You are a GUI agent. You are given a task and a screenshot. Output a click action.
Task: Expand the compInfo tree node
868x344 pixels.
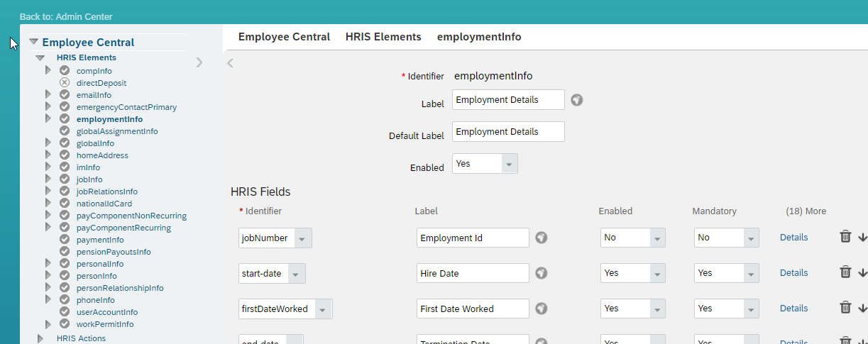48,70
